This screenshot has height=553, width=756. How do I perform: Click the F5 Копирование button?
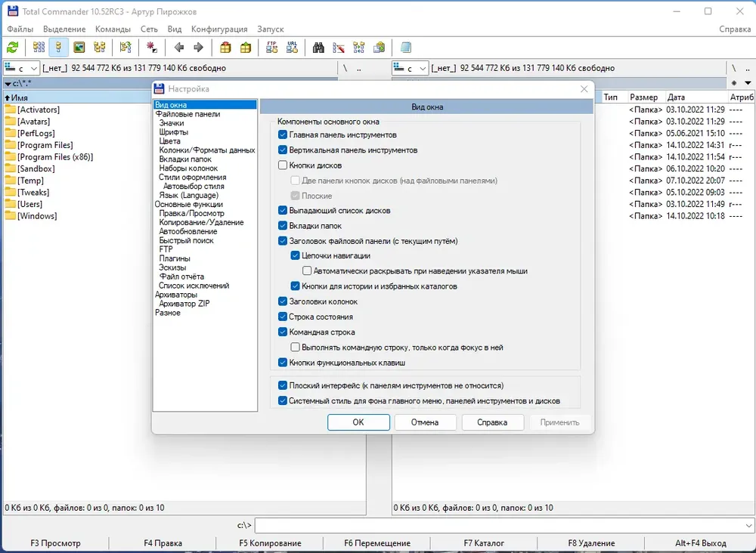(270, 543)
